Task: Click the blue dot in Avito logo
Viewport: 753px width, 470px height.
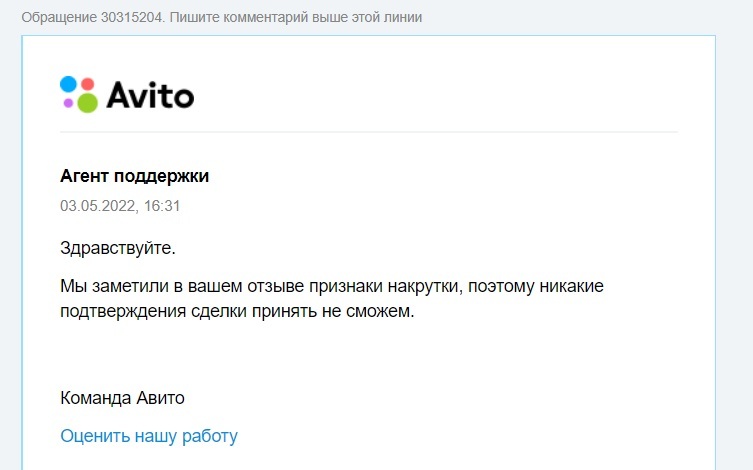Action: pyautogui.click(x=68, y=84)
